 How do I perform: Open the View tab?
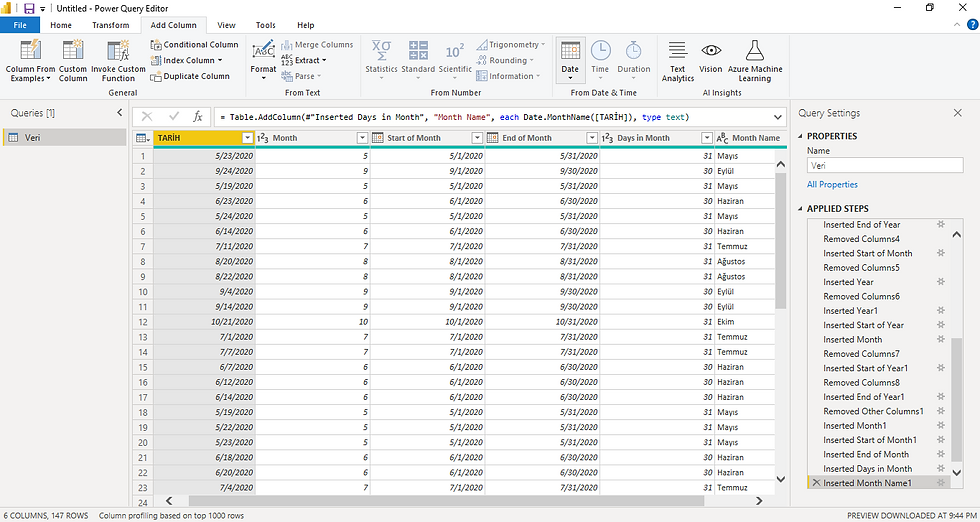pyautogui.click(x=227, y=25)
